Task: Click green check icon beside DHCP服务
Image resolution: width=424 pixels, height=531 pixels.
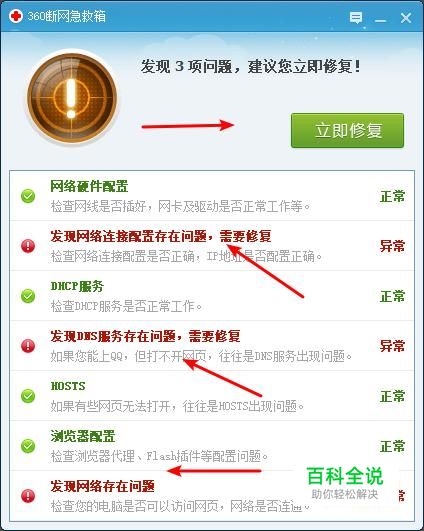Action: [x=28, y=296]
